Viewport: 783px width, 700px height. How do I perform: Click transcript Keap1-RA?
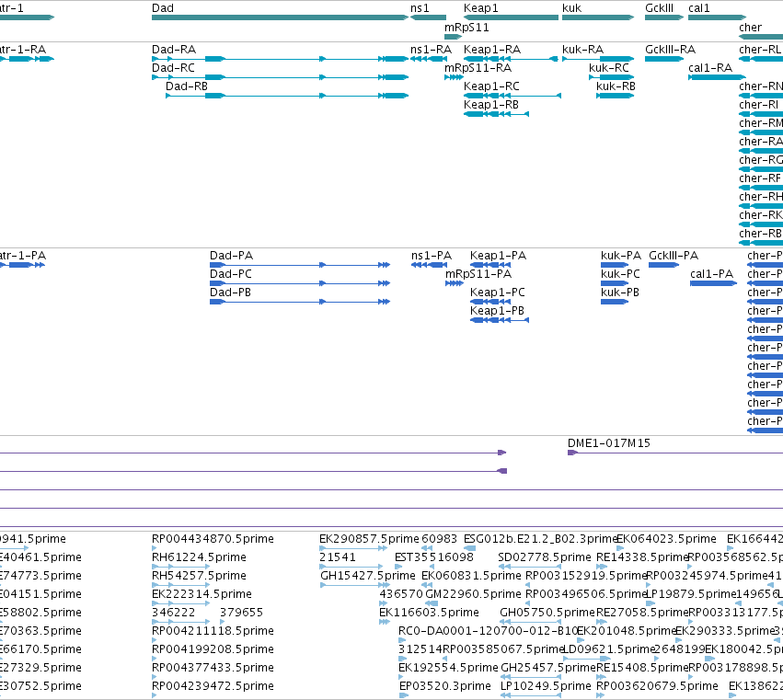(492, 50)
